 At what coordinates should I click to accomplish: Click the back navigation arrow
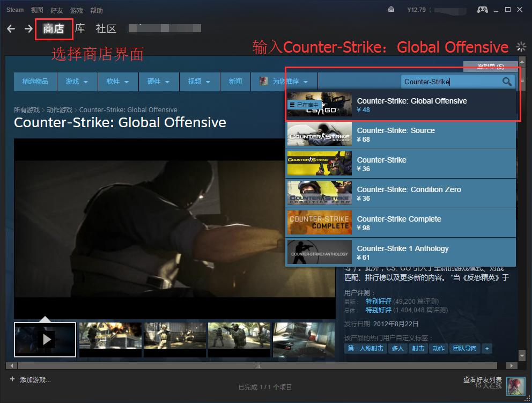coord(11,29)
